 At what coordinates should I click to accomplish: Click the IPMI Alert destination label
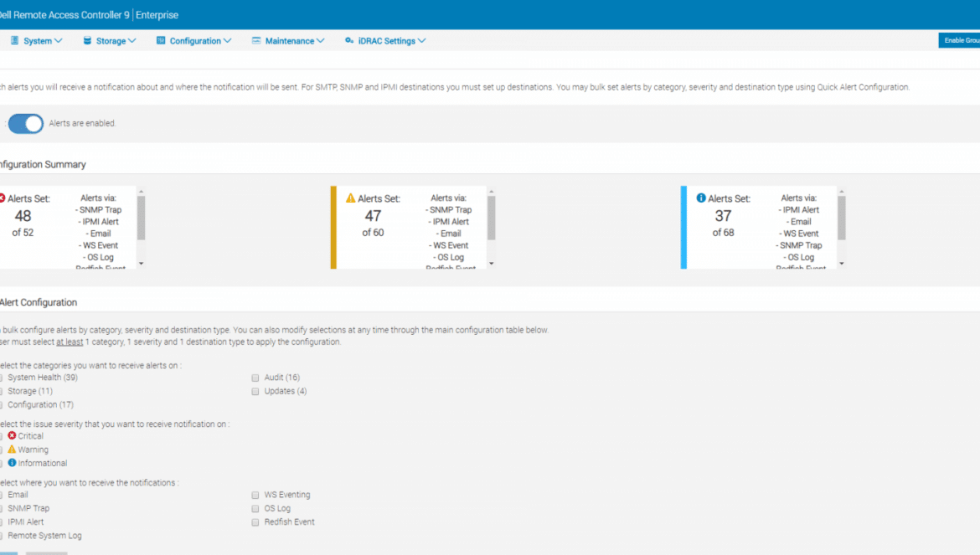click(x=26, y=522)
